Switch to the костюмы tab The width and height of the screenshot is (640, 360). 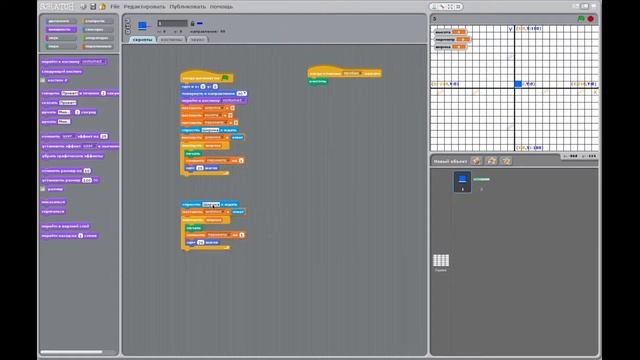click(171, 40)
